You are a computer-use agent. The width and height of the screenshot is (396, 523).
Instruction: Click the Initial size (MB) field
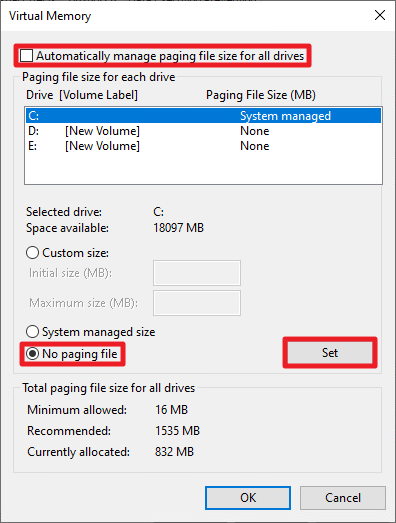click(x=197, y=273)
